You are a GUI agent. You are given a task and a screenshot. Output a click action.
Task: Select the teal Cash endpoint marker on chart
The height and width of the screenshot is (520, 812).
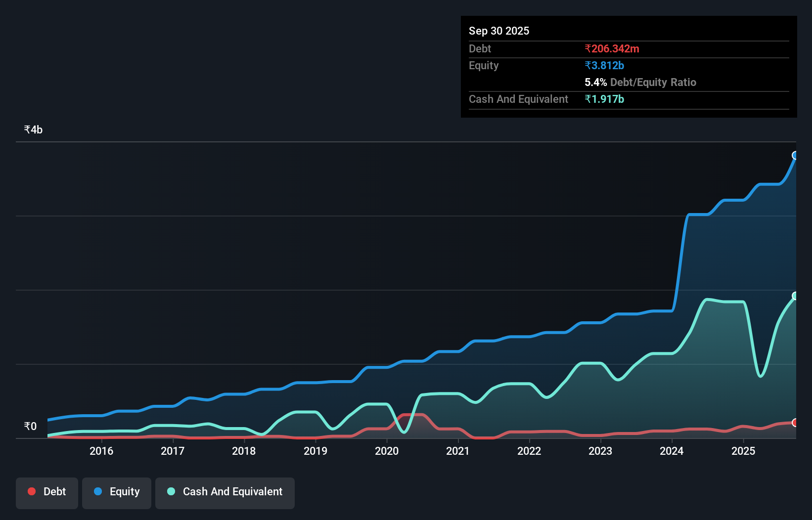(795, 296)
